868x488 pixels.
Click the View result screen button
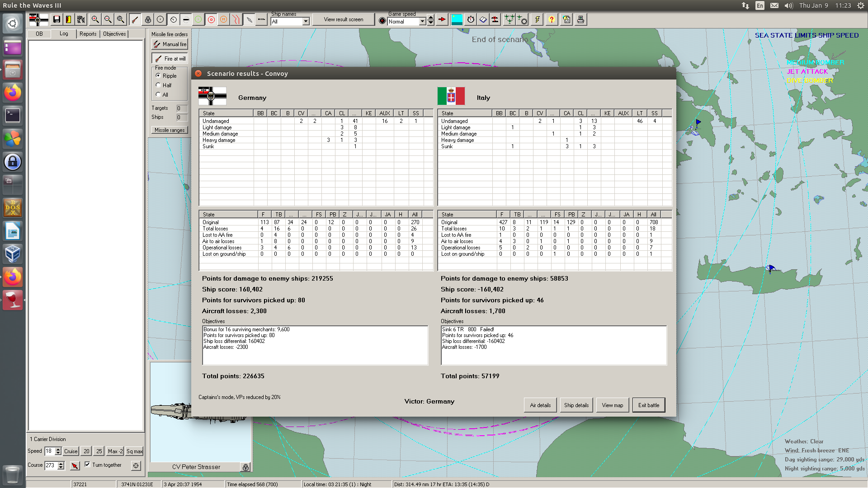[x=344, y=19]
